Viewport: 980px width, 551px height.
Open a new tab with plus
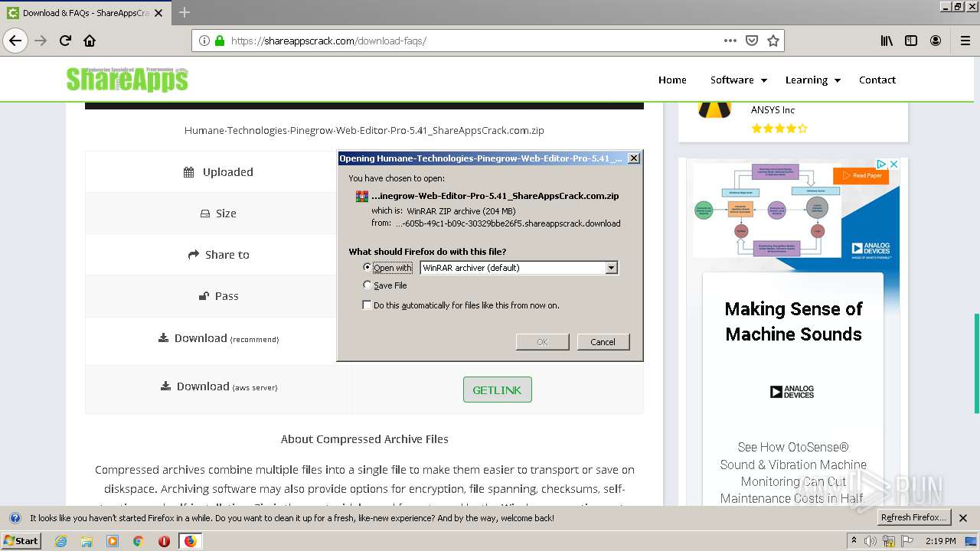(185, 12)
